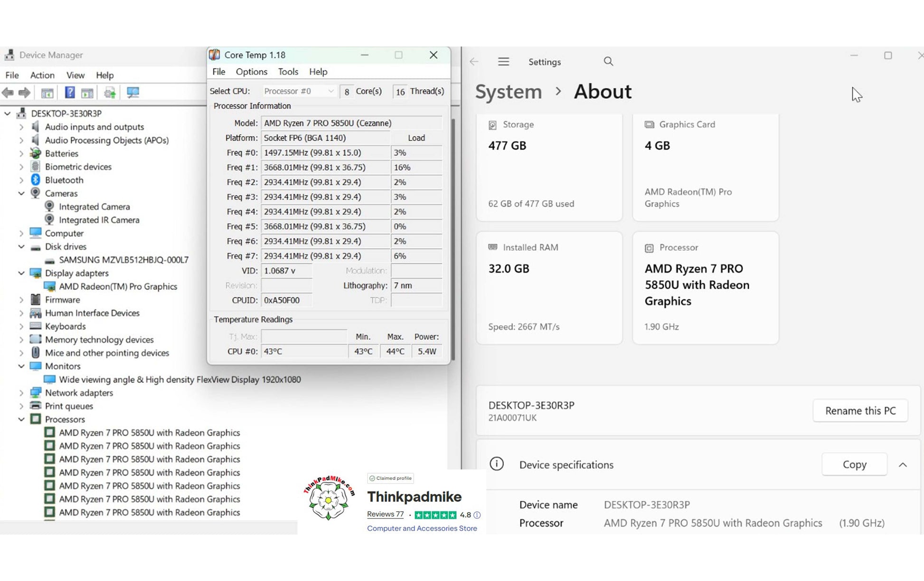
Task: Expand the Bluetooth device category
Action: coord(21,180)
